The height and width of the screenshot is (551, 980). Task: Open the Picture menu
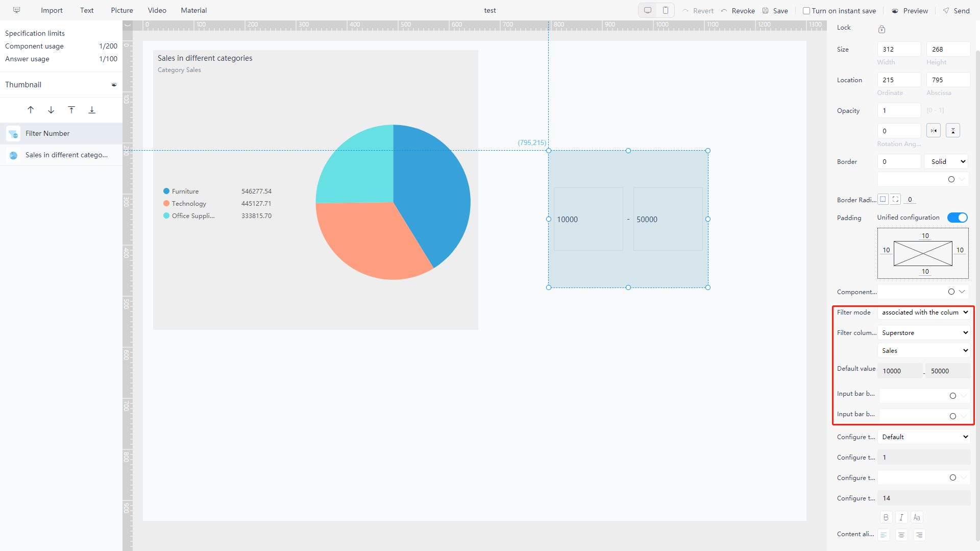122,10
